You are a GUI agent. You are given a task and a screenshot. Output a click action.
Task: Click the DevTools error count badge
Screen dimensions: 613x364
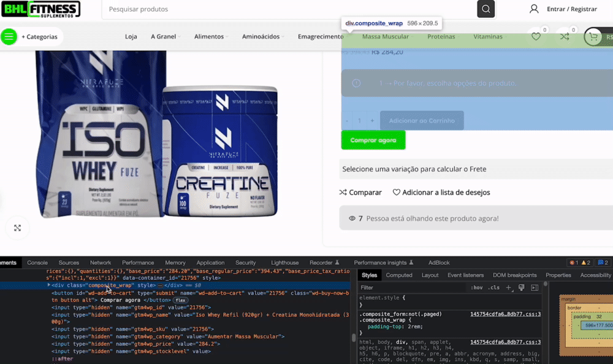click(574, 263)
